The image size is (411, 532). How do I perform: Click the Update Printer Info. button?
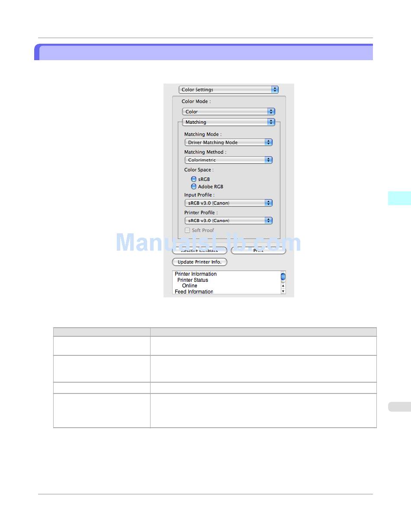[x=199, y=262]
